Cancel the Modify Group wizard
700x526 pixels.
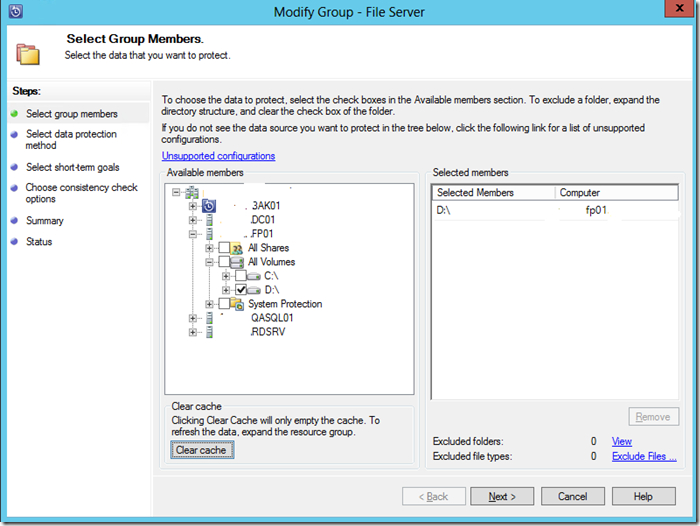(573, 497)
